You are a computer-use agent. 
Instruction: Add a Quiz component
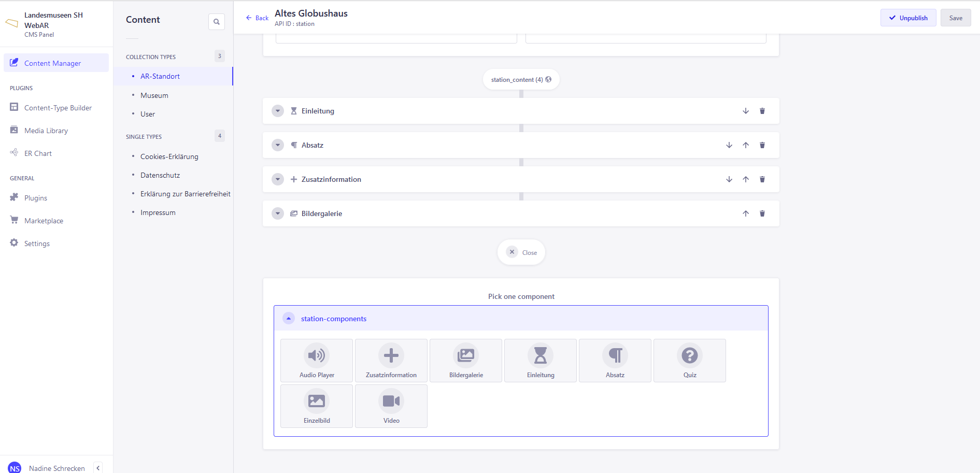[x=690, y=361]
